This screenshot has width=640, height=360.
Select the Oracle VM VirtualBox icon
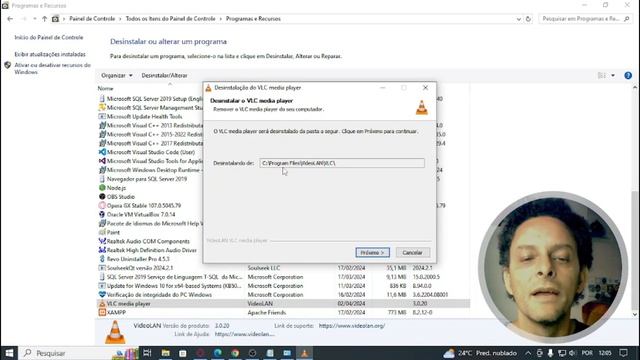102,214
